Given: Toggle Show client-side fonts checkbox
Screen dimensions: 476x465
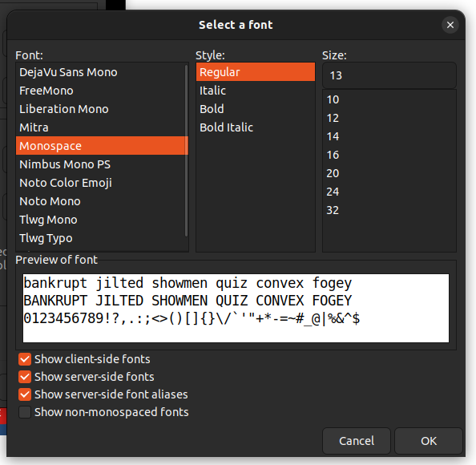Looking at the screenshot, I should coord(25,359).
